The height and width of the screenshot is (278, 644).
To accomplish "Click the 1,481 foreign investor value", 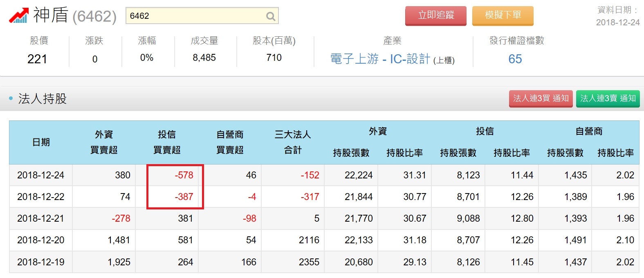I will pyautogui.click(x=119, y=240).
